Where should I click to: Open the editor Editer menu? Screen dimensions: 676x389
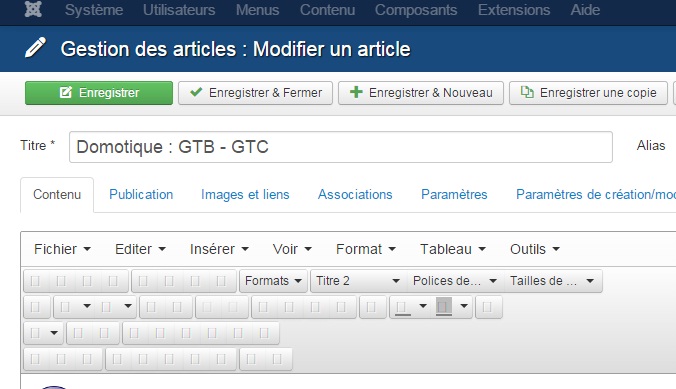(x=140, y=249)
